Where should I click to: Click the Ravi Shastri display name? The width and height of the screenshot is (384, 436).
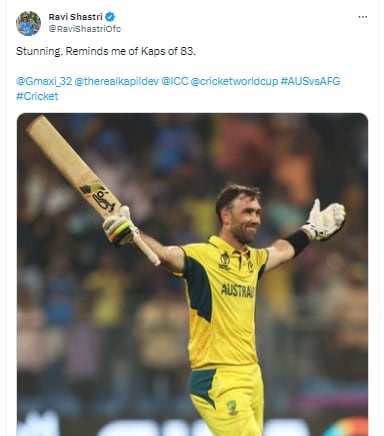pos(76,16)
